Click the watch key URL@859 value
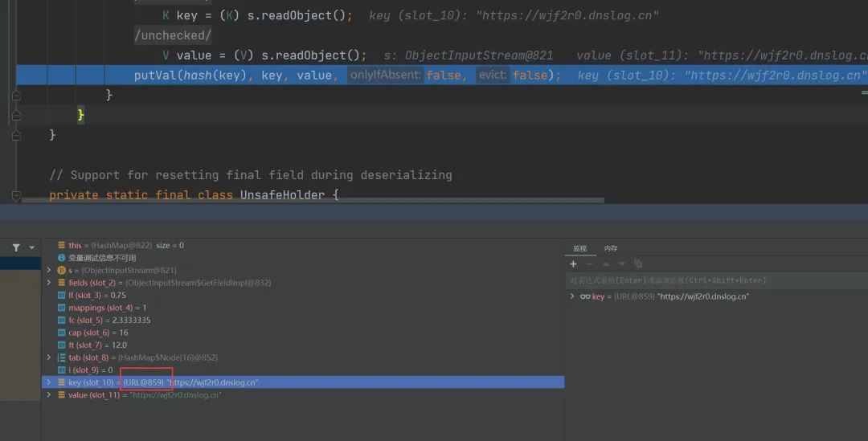 coord(682,296)
